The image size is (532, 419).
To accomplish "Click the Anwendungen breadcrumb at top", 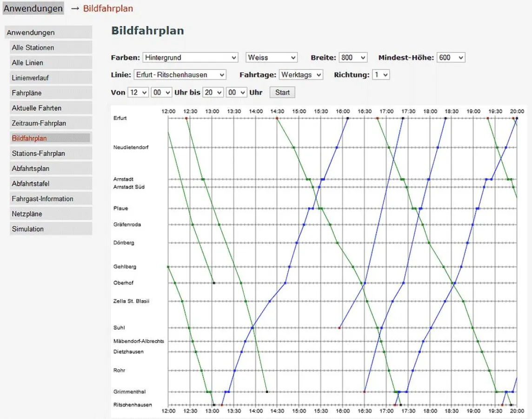I will [33, 8].
